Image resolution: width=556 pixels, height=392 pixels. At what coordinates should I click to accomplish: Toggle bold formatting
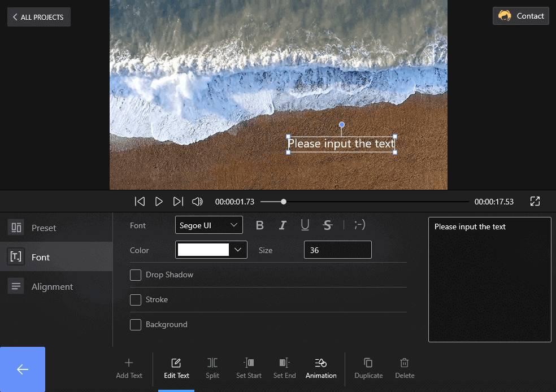point(259,225)
